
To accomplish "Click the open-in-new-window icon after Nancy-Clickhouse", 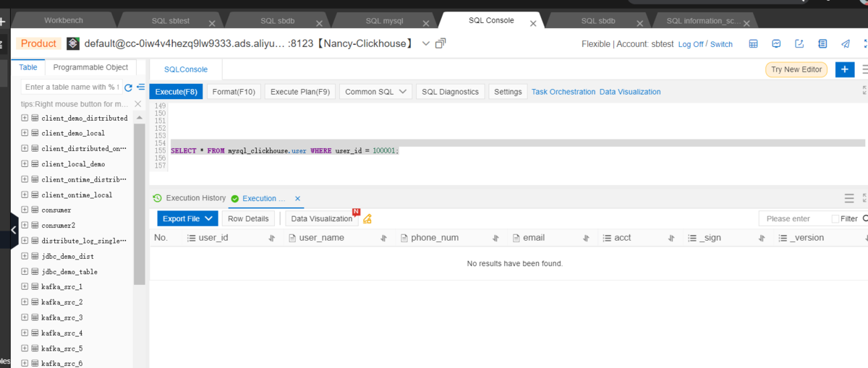I will click(441, 43).
